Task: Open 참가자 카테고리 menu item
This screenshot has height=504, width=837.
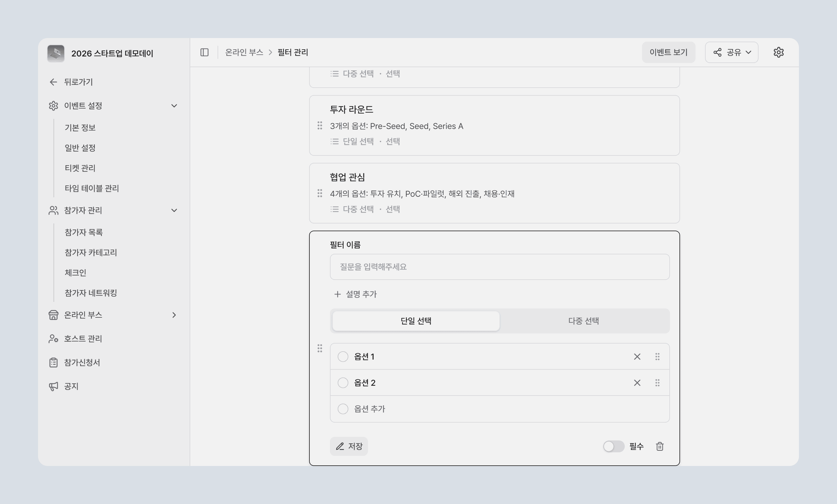Action: coord(91,252)
